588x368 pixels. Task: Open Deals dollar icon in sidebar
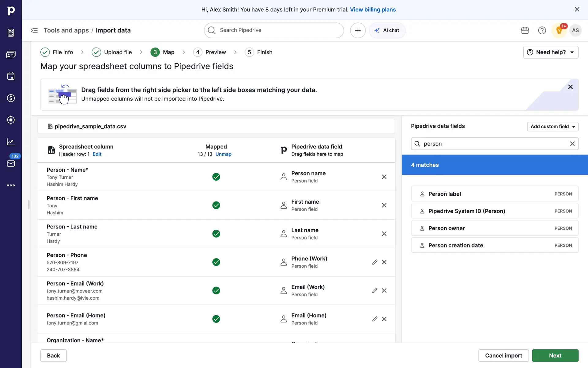click(11, 98)
